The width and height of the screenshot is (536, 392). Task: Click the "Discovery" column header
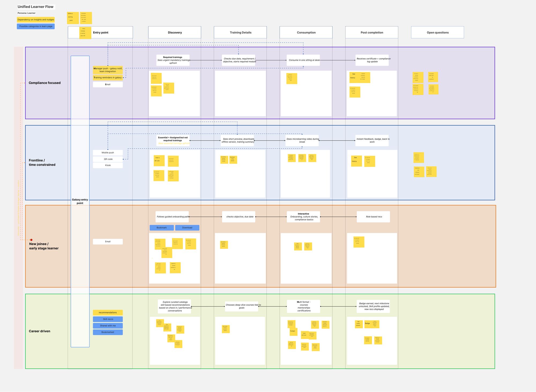pyautogui.click(x=175, y=32)
